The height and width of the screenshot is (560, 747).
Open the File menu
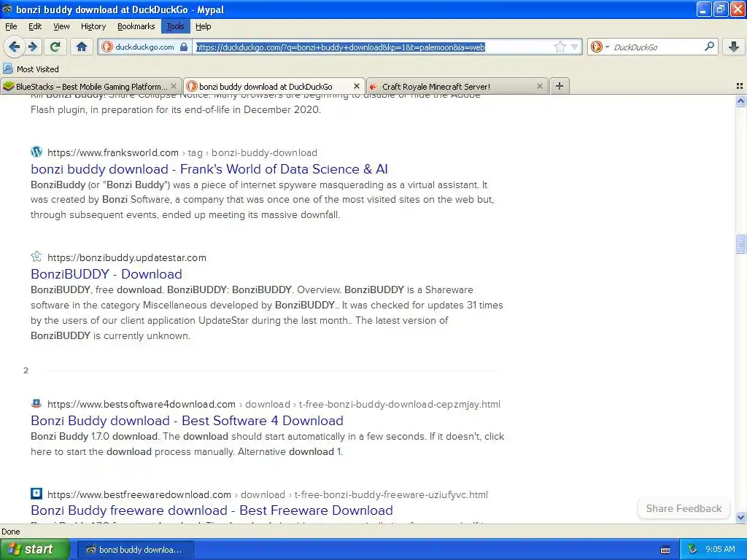pos(11,26)
